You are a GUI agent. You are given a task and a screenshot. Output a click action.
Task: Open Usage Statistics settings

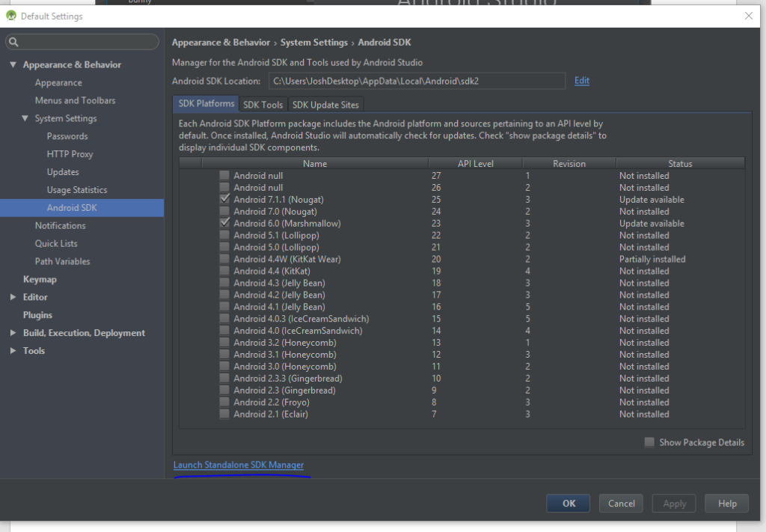point(77,189)
